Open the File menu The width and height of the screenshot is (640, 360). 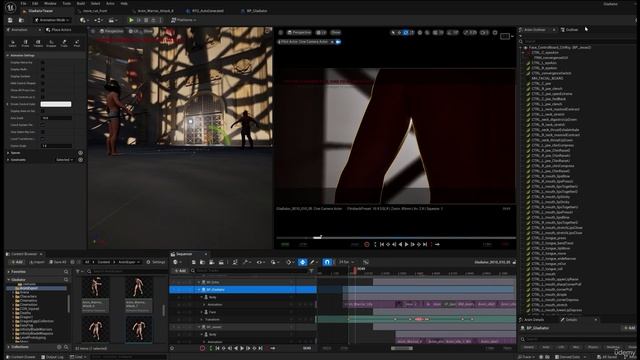click(x=24, y=3)
